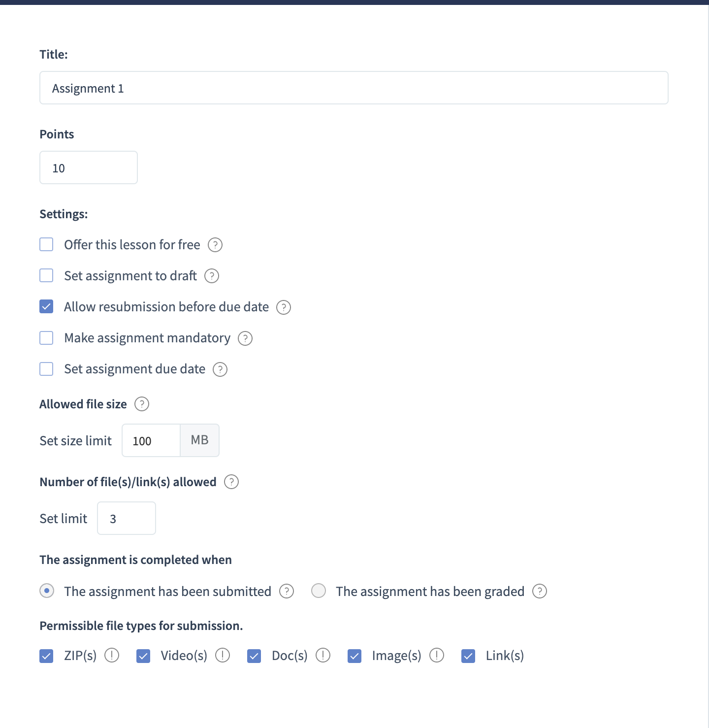Click info icon next to Video(s) file type
Image resolution: width=709 pixels, height=728 pixels.
tap(223, 656)
